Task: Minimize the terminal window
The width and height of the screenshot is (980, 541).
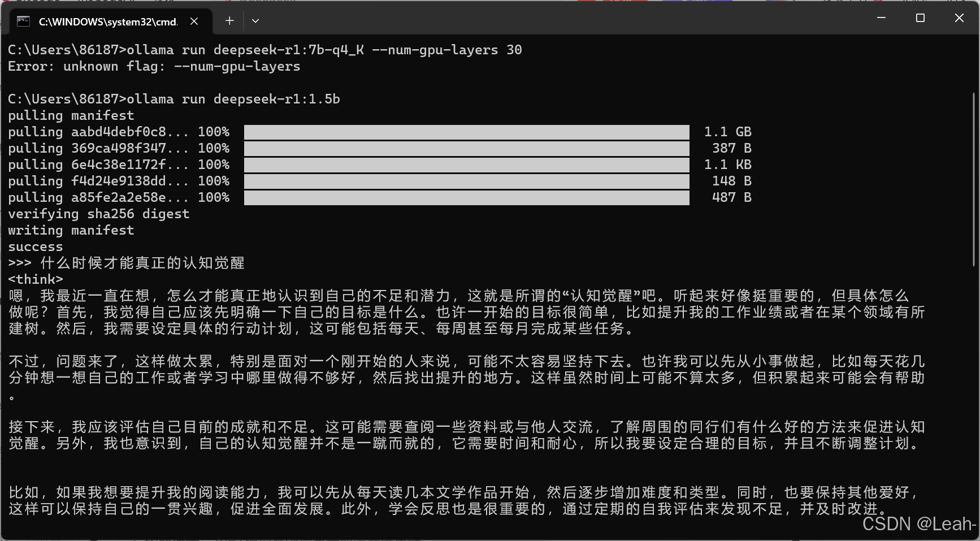Action: click(881, 18)
